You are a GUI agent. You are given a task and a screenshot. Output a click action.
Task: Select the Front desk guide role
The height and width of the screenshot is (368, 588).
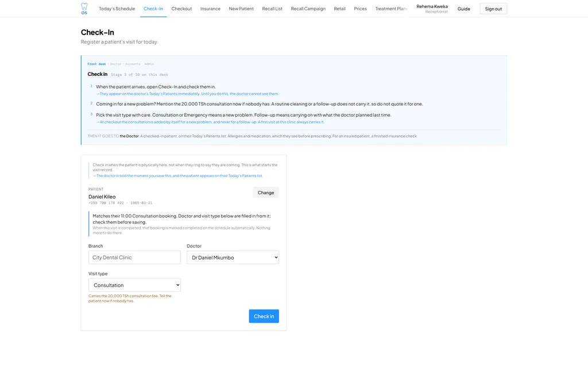click(x=96, y=64)
